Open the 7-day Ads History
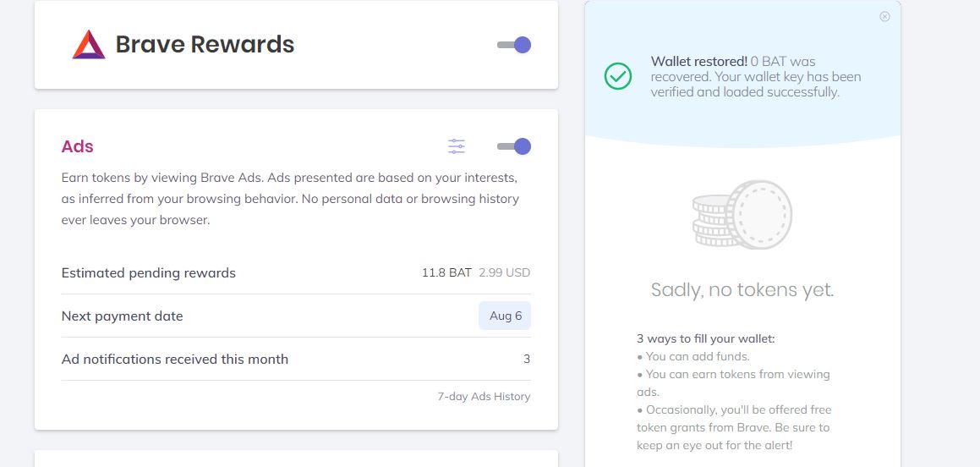Viewport: 980px width, 467px height. pos(484,396)
